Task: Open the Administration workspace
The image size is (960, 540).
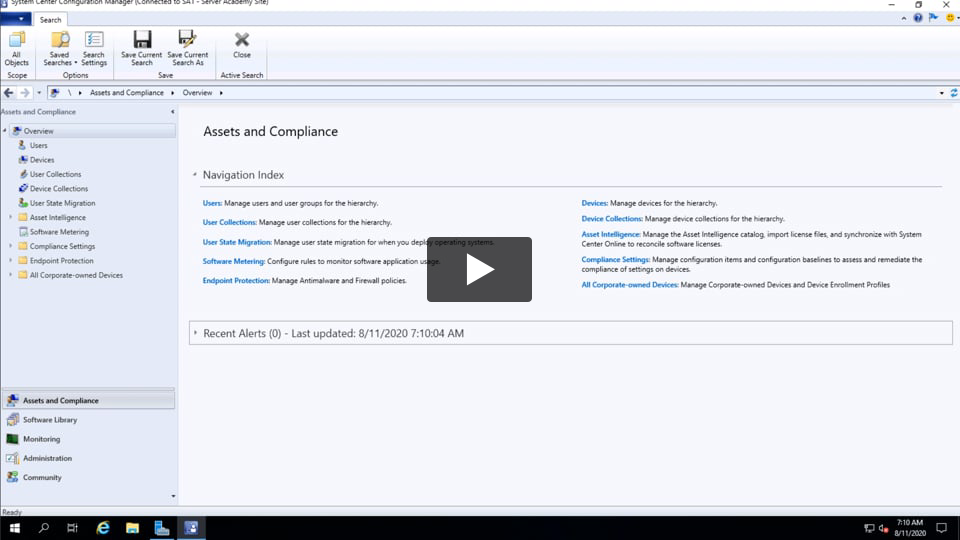Action: 47,458
